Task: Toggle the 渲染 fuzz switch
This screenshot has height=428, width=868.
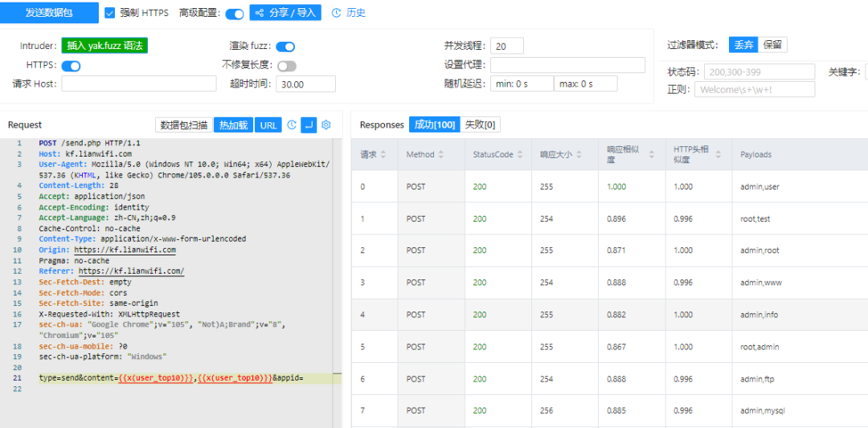Action: [x=285, y=47]
